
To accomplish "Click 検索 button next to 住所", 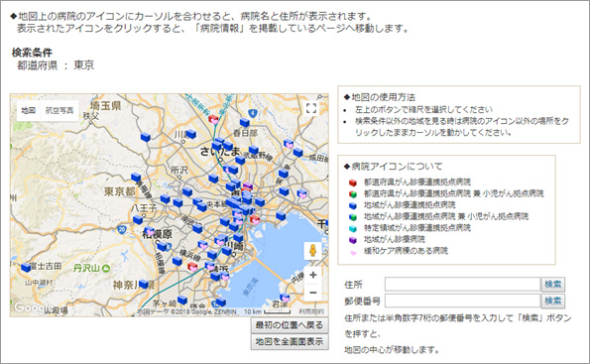I will pos(553,285).
